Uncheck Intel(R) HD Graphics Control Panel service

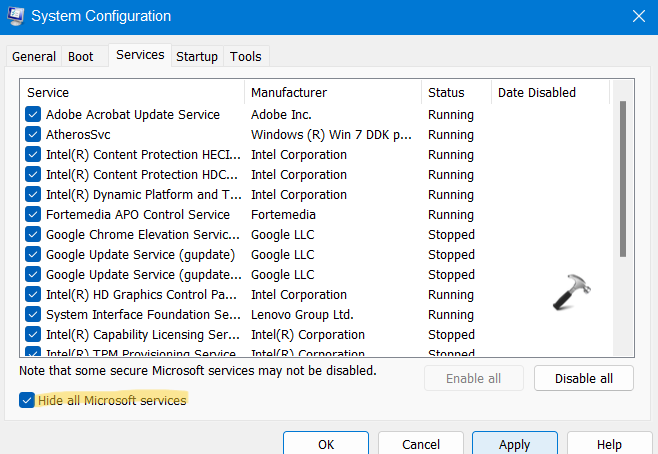pos(33,295)
